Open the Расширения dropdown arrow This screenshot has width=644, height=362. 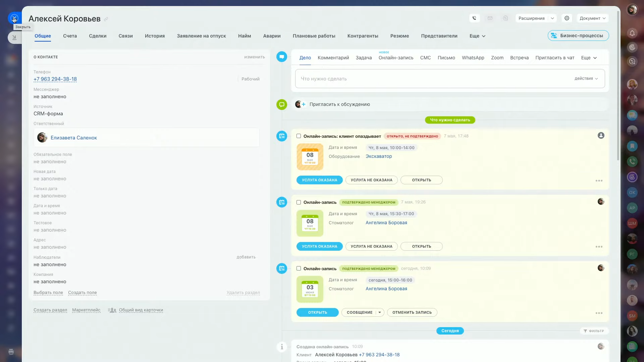tap(552, 18)
